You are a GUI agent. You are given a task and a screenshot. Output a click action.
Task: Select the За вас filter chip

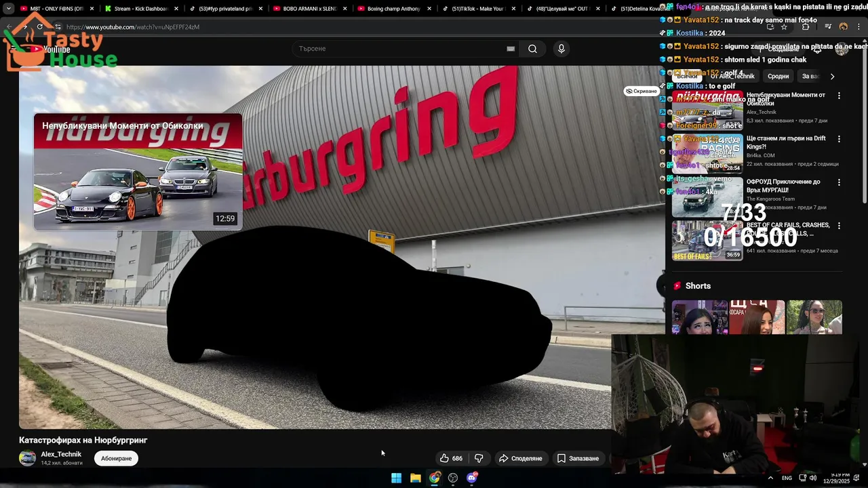tap(810, 77)
